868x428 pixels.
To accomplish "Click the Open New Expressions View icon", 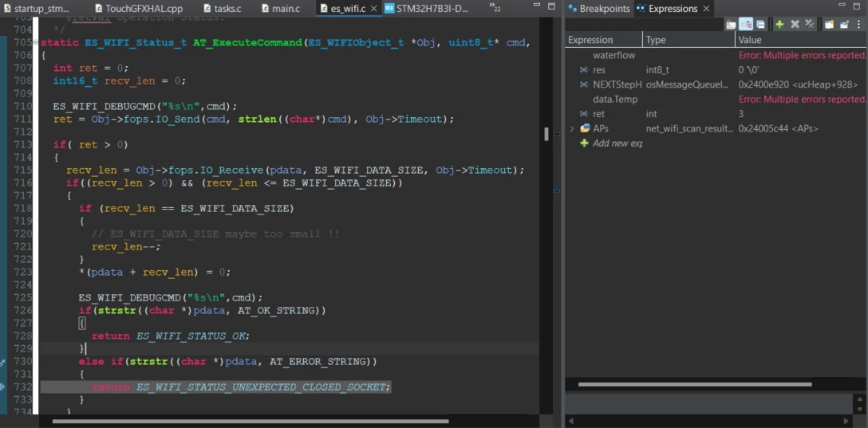I will (829, 25).
